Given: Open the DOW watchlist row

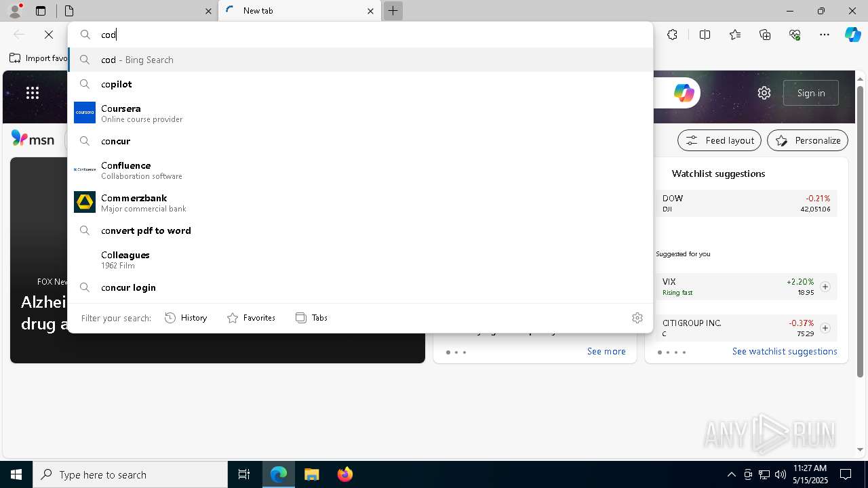Looking at the screenshot, I should (746, 203).
